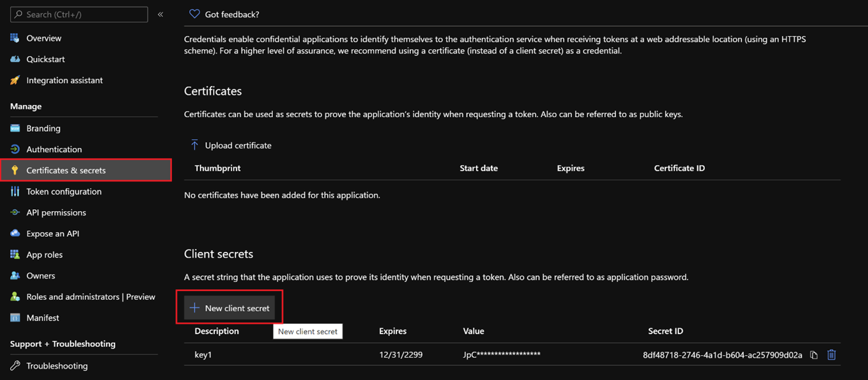Click the Upload certificate arrow icon
The image size is (868, 380).
[194, 145]
